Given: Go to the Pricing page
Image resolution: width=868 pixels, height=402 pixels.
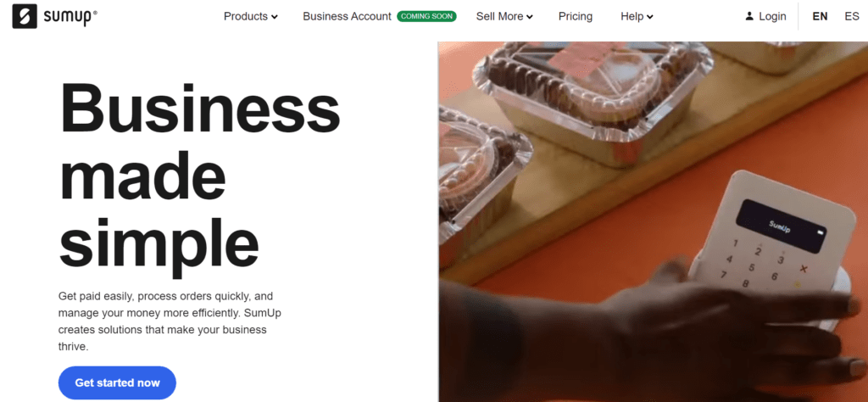Looking at the screenshot, I should click(576, 17).
